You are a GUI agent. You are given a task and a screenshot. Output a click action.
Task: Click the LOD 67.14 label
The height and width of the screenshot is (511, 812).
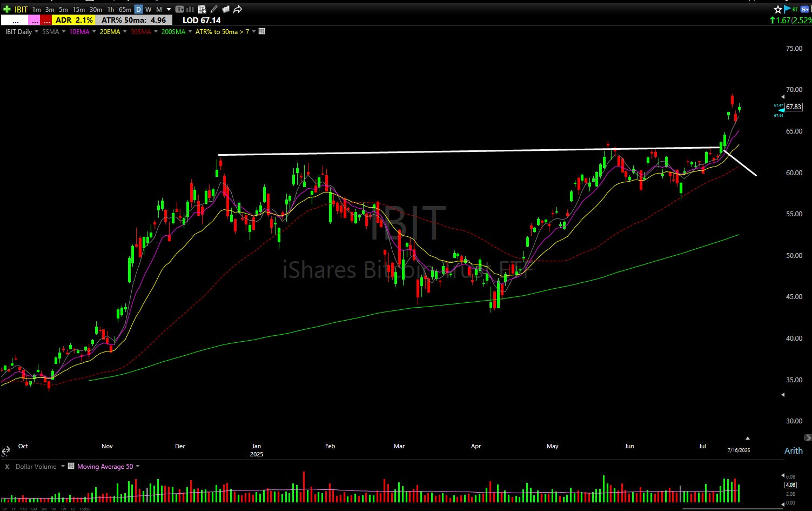point(202,20)
